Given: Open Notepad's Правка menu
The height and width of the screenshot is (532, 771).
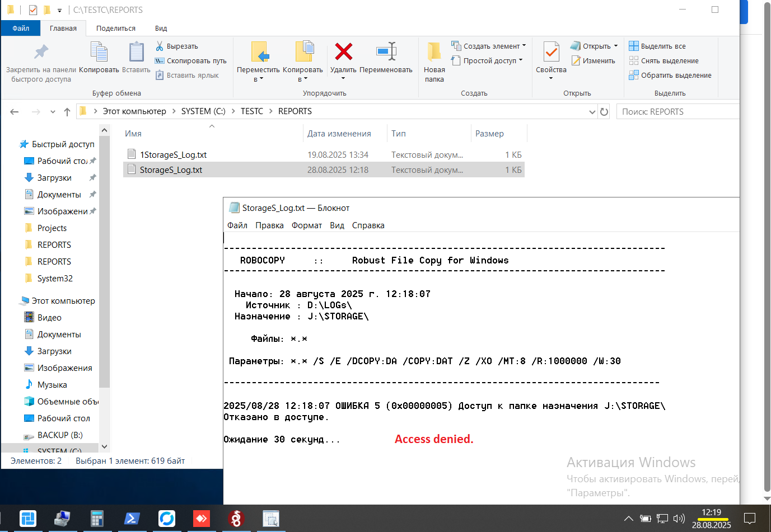Looking at the screenshot, I should click(269, 225).
